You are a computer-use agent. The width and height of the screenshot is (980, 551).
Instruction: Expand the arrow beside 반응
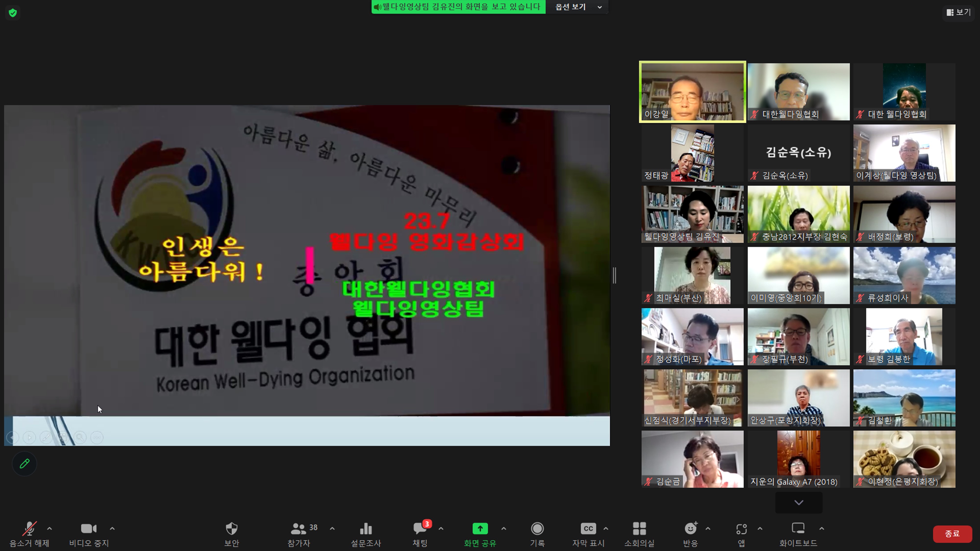[708, 528]
